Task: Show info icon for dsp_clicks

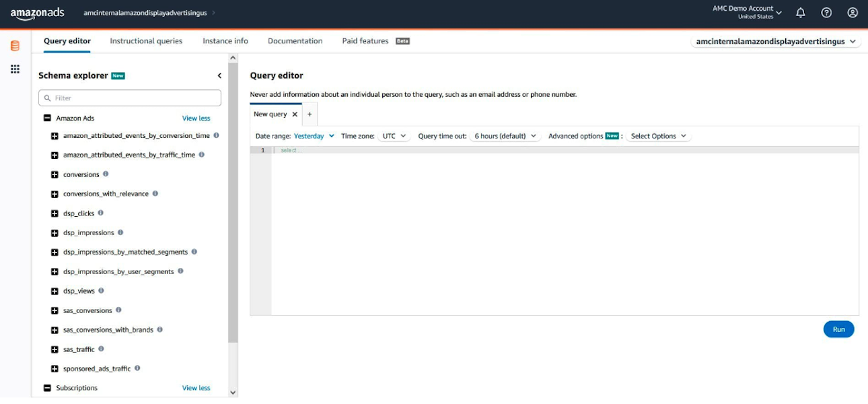Action: coord(101,213)
